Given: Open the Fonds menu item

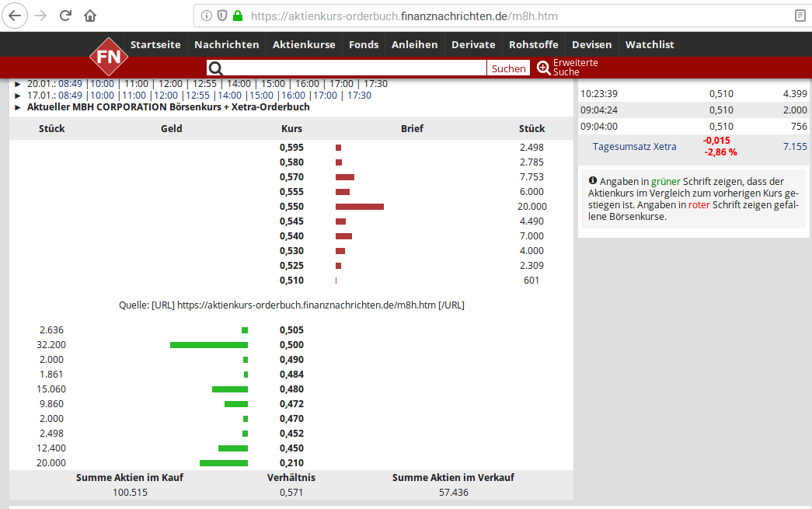Looking at the screenshot, I should pos(364,44).
